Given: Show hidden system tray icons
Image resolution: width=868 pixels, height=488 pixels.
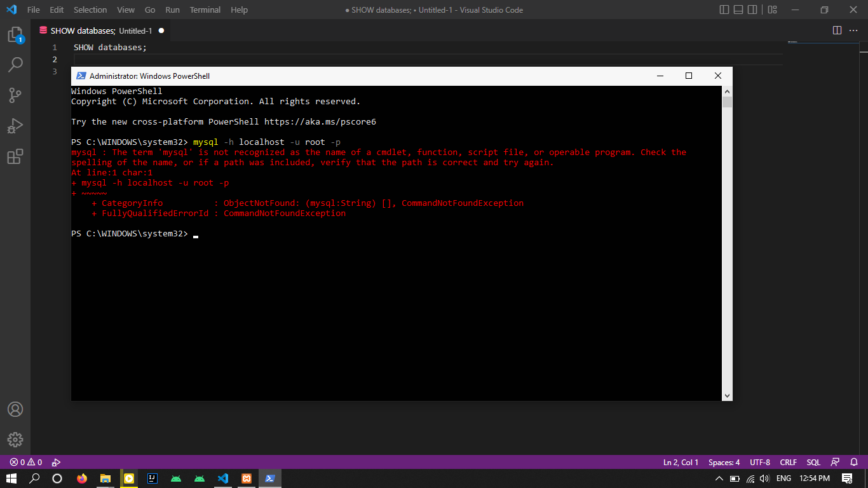Looking at the screenshot, I should [719, 478].
